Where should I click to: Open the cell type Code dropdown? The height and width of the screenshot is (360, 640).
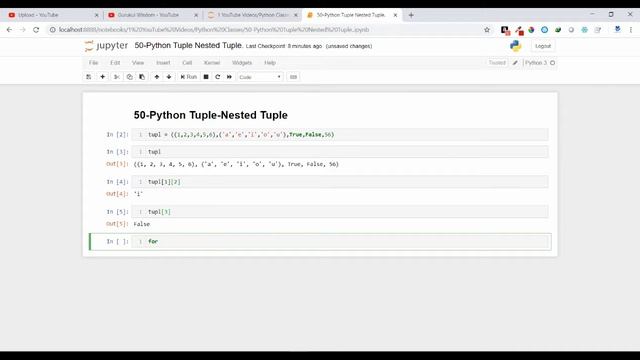coord(260,77)
